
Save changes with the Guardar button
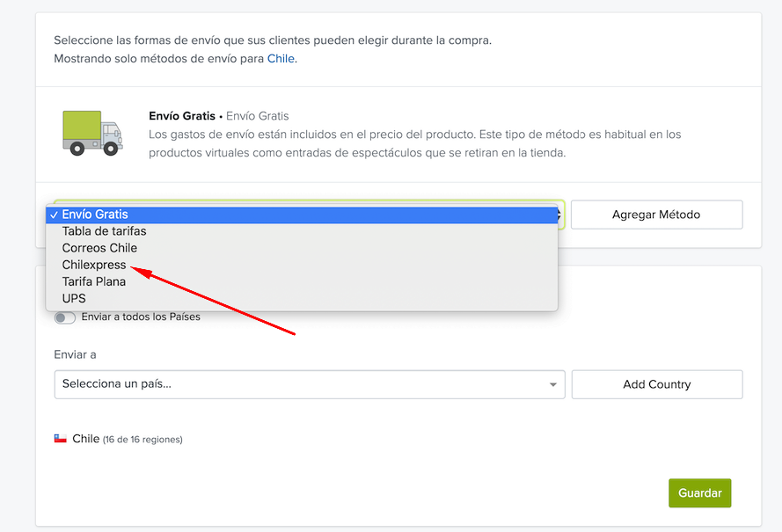coord(699,492)
